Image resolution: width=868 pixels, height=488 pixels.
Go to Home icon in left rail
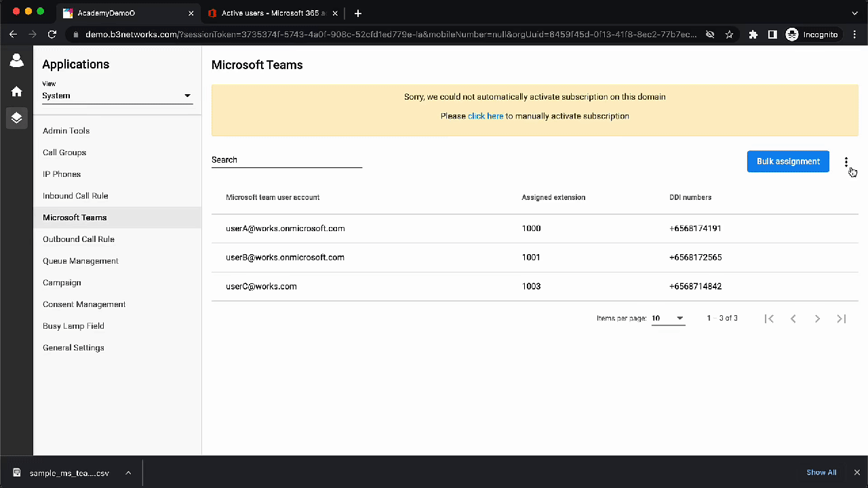click(16, 91)
